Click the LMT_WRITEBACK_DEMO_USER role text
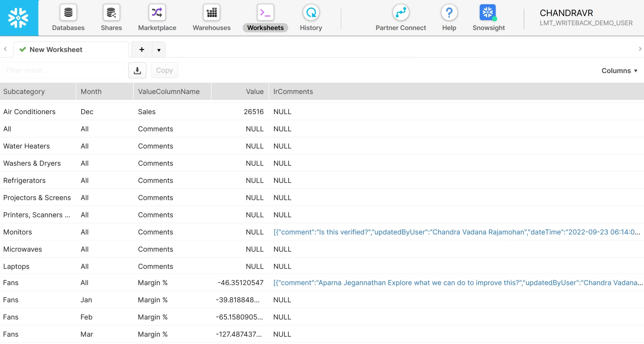This screenshot has width=644, height=344. click(x=586, y=23)
